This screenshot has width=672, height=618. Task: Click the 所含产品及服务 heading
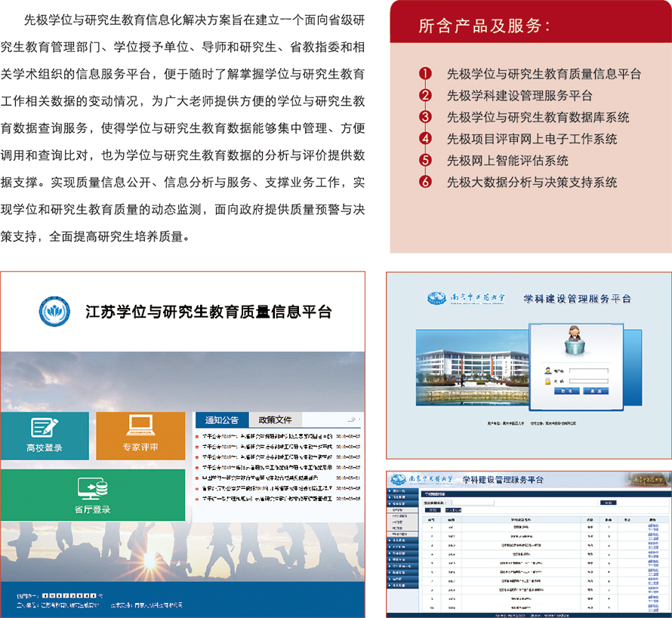click(484, 26)
